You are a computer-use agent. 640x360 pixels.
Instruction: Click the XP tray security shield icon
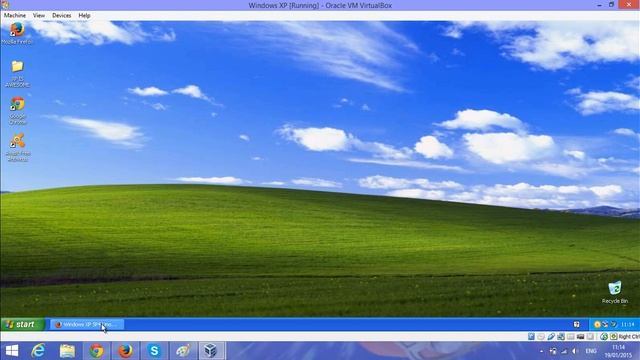(x=613, y=324)
